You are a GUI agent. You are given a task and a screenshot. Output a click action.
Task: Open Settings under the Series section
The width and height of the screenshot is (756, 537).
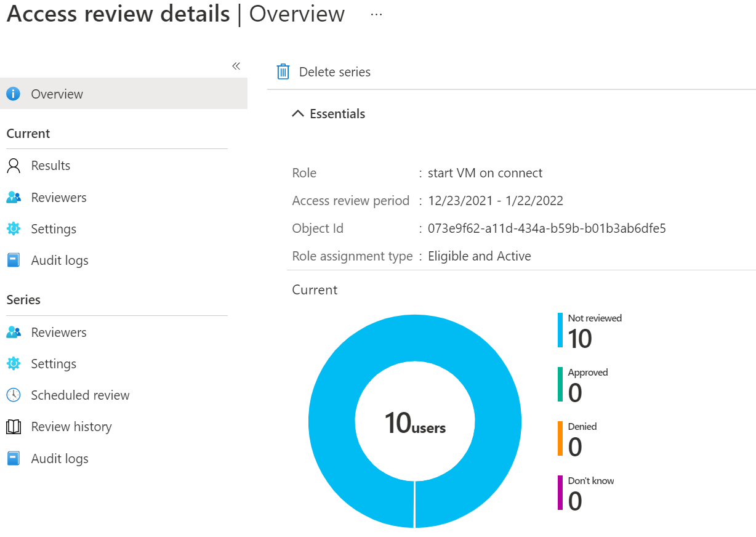click(x=54, y=364)
